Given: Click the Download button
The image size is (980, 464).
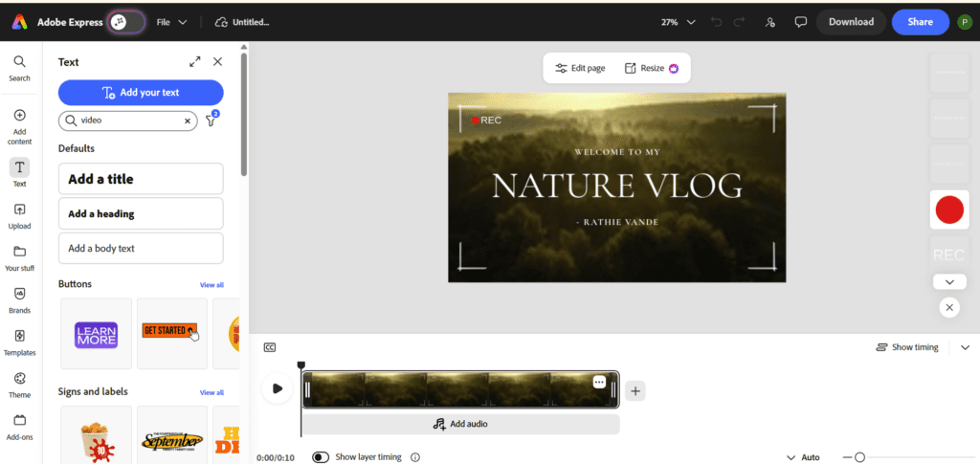Looking at the screenshot, I should 851,22.
